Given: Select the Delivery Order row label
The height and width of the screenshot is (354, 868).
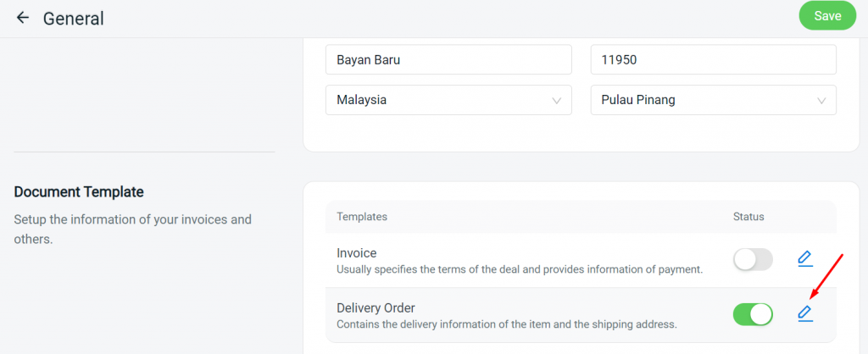Looking at the screenshot, I should [x=376, y=307].
